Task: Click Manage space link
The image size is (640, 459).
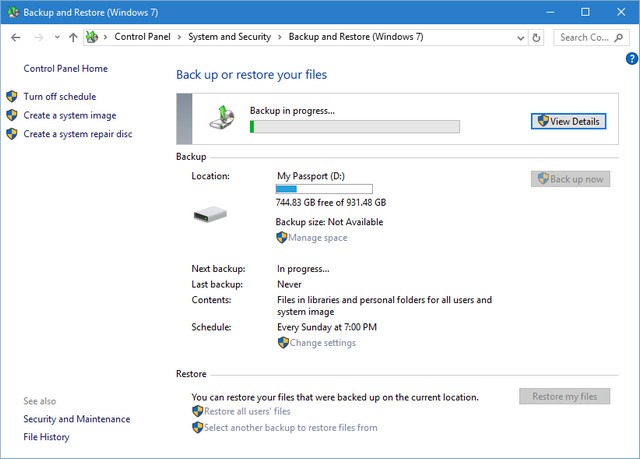Action: pos(318,238)
